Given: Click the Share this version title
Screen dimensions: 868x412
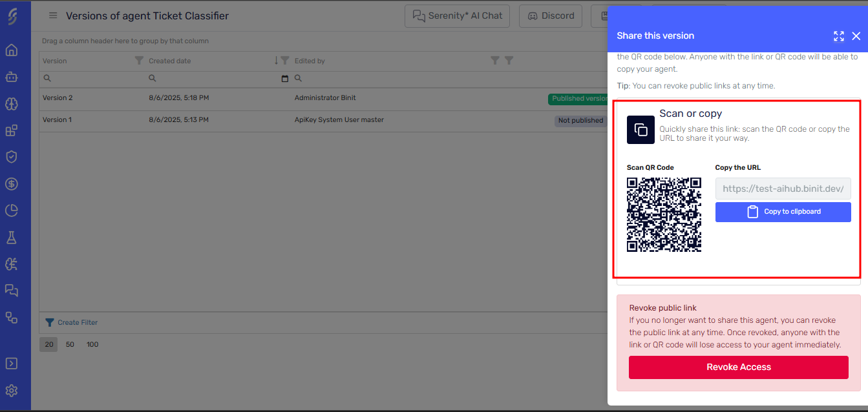Looking at the screenshot, I should [655, 36].
